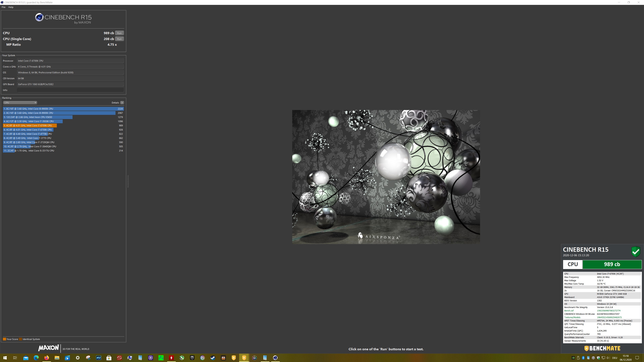Viewport: 644px width, 362px height.
Task: Open Firefox from the taskbar
Action: [46, 358]
